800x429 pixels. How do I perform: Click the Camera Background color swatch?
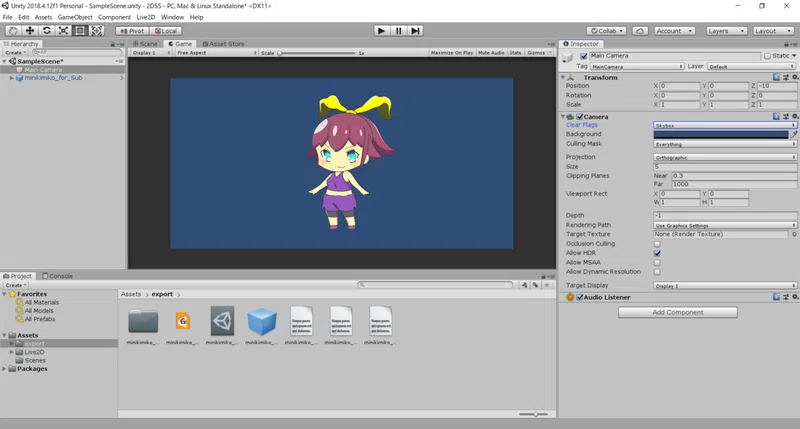point(720,135)
